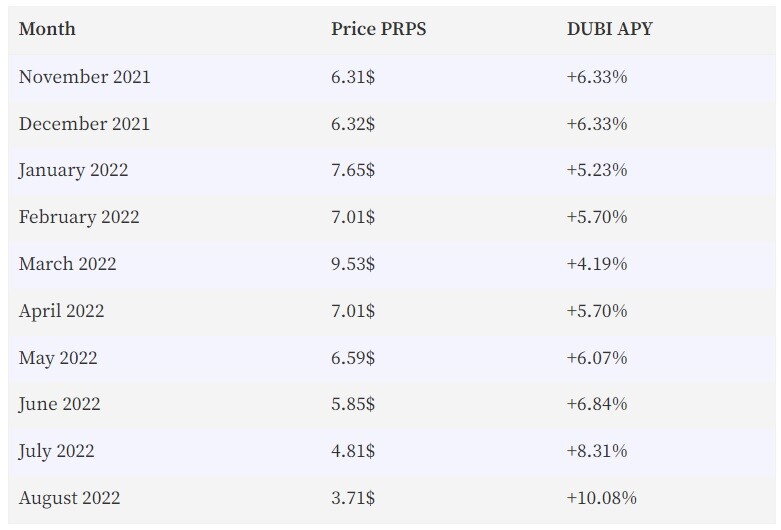Select the March 2022 month cell

click(68, 264)
